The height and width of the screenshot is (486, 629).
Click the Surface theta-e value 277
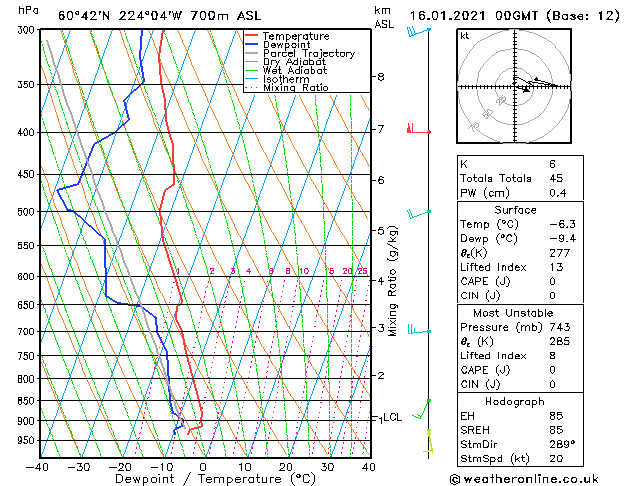coord(560,253)
